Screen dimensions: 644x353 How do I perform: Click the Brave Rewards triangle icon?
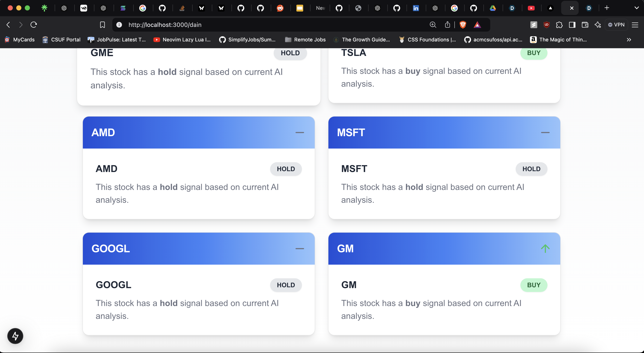coord(477,25)
